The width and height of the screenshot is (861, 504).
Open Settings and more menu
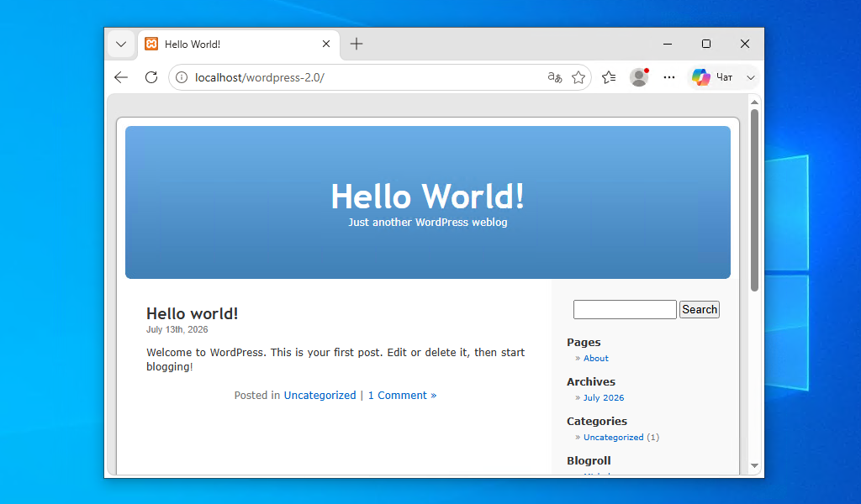(x=668, y=77)
